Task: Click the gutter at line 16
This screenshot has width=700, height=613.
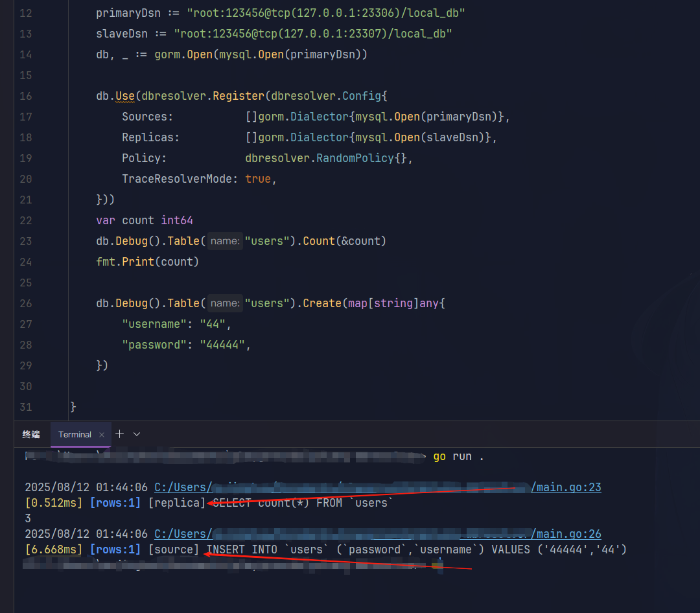Action: (x=26, y=96)
